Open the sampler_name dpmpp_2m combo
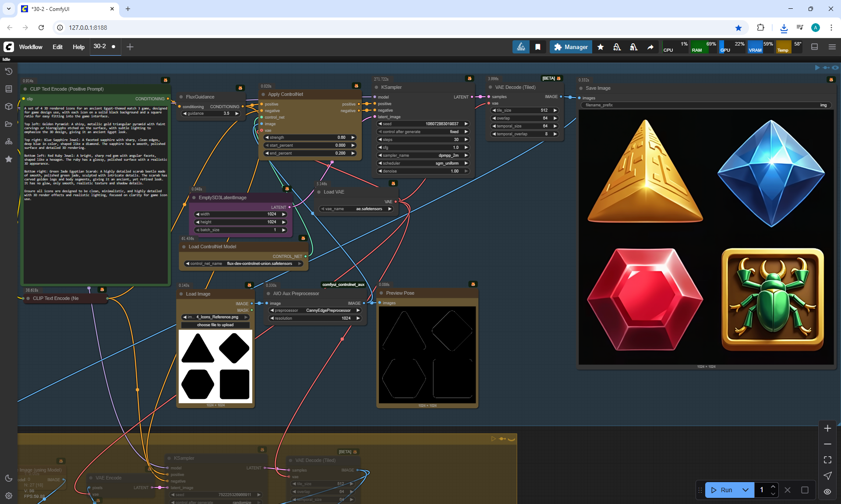The width and height of the screenshot is (841, 504). pos(423,155)
